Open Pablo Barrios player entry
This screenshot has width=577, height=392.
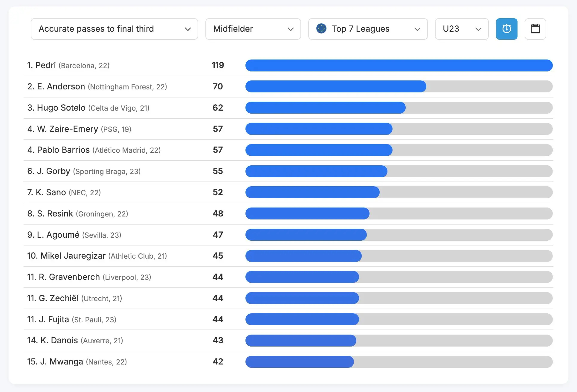(x=63, y=150)
